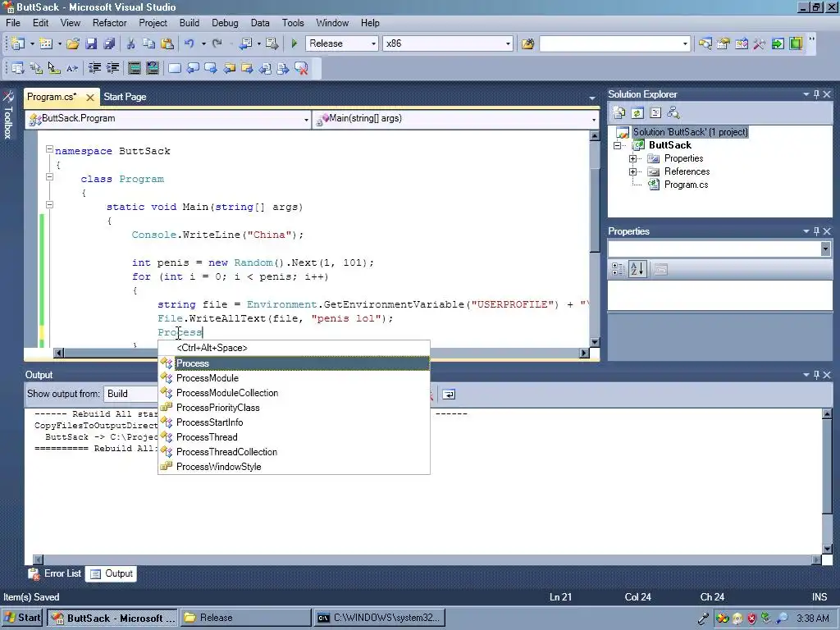Screen dimensions: 840x630
Task: Open the Release configuration dropdown
Action: [373, 44]
